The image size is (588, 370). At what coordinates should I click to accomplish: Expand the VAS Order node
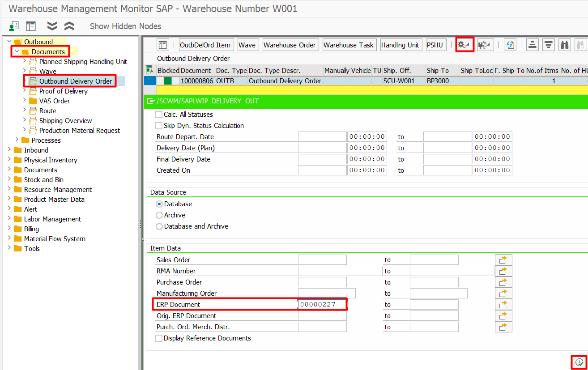click(x=25, y=101)
